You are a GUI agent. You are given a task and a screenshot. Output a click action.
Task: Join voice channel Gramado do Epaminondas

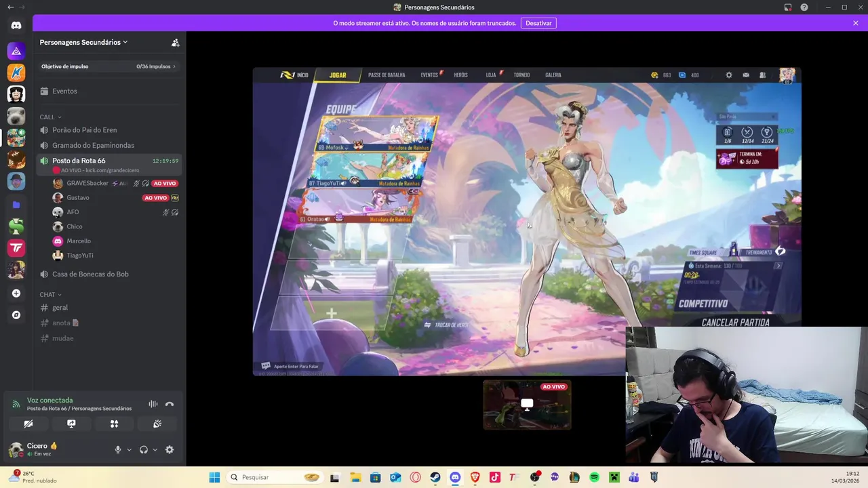pyautogui.click(x=109, y=145)
